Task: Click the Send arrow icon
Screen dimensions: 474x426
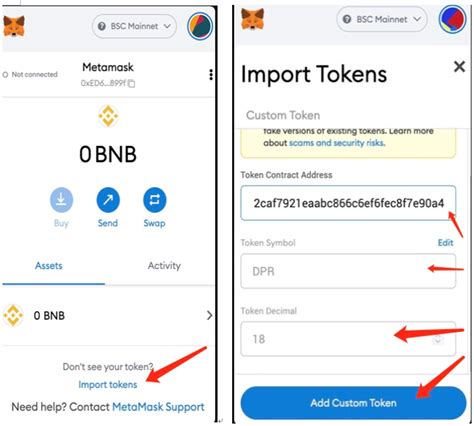Action: pos(108,200)
